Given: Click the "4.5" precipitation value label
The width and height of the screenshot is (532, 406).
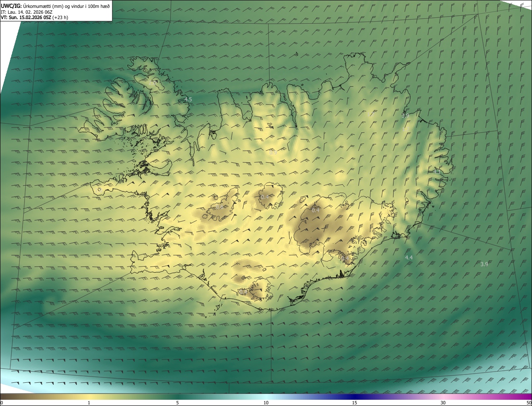Looking at the screenshot, I should (188, 100).
